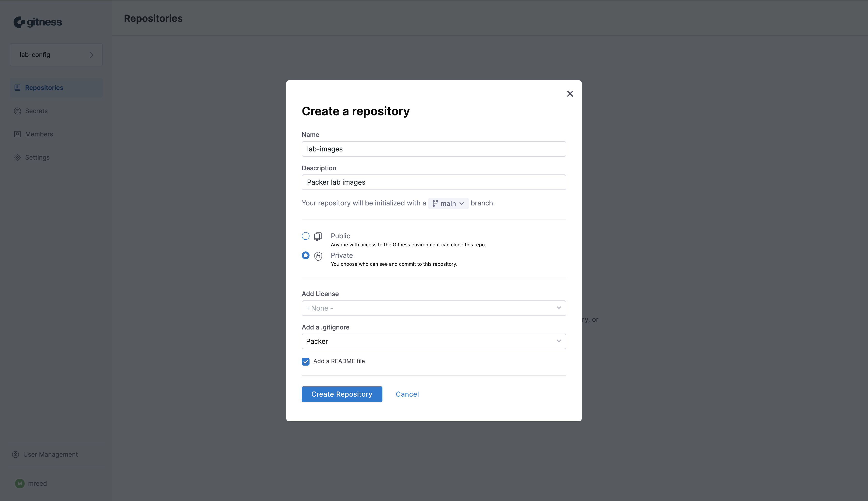Click the Public option label
The width and height of the screenshot is (868, 501).
340,236
